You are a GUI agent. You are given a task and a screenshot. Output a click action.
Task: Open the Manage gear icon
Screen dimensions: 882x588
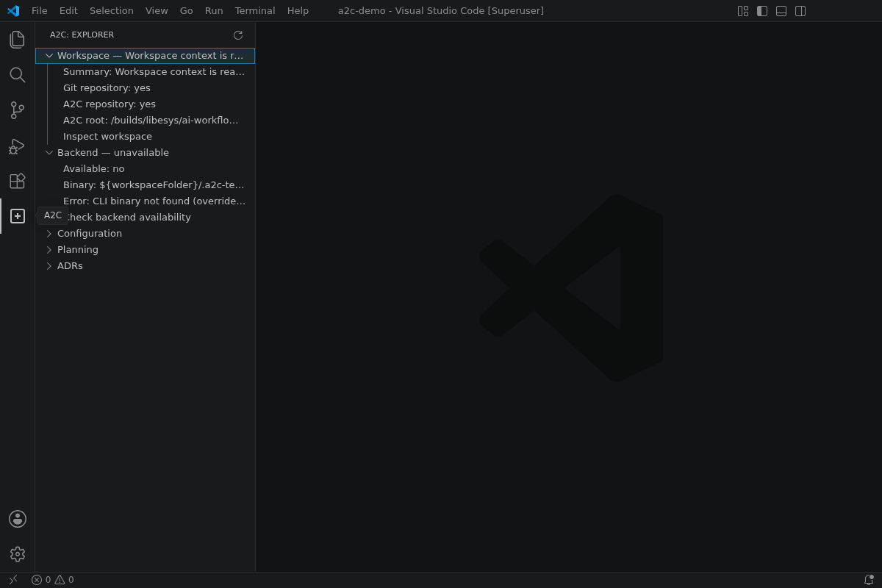pos(18,554)
